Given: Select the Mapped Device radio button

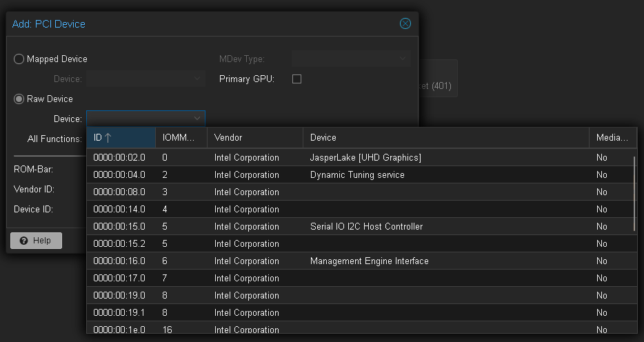Looking at the screenshot, I should 19,59.
